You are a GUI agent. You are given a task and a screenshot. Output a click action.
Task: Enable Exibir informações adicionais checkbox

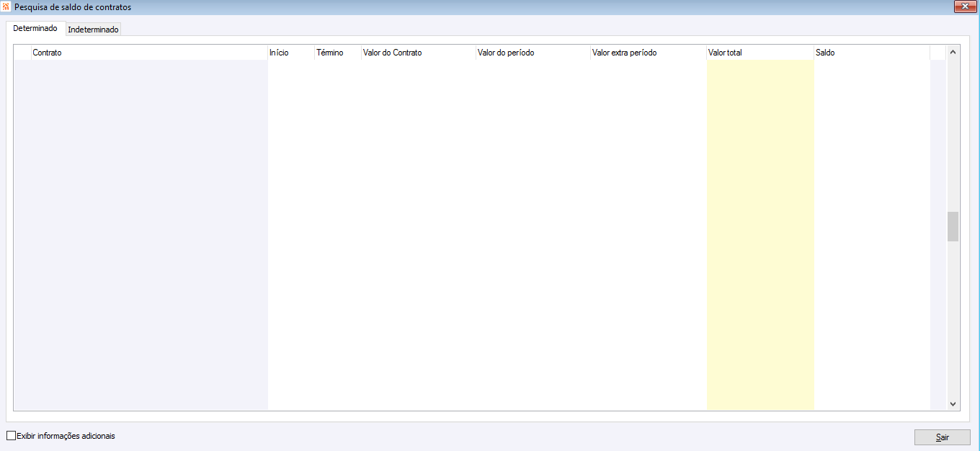pos(11,436)
